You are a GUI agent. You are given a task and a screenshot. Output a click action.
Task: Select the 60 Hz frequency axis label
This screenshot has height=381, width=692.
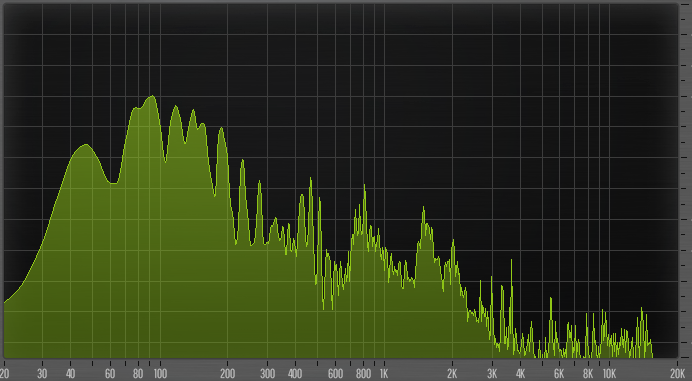(110, 374)
